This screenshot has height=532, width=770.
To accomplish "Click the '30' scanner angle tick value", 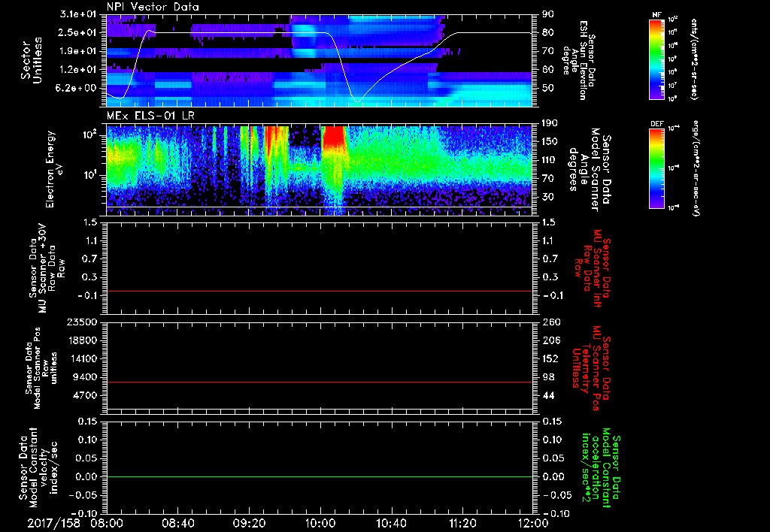I will (547, 198).
